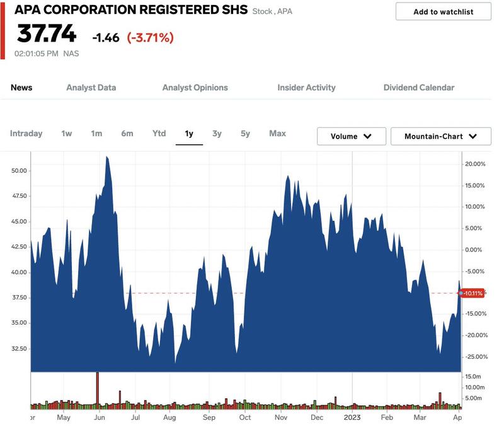Select the 1w chart range
The image size is (504, 428).
[x=67, y=133]
